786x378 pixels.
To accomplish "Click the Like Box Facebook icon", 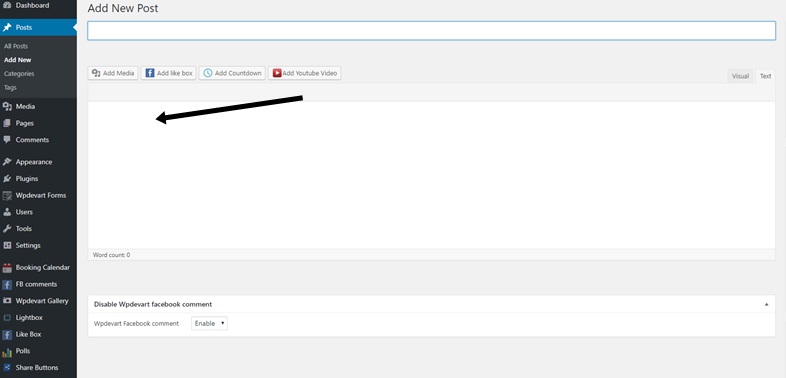I will (x=7, y=334).
